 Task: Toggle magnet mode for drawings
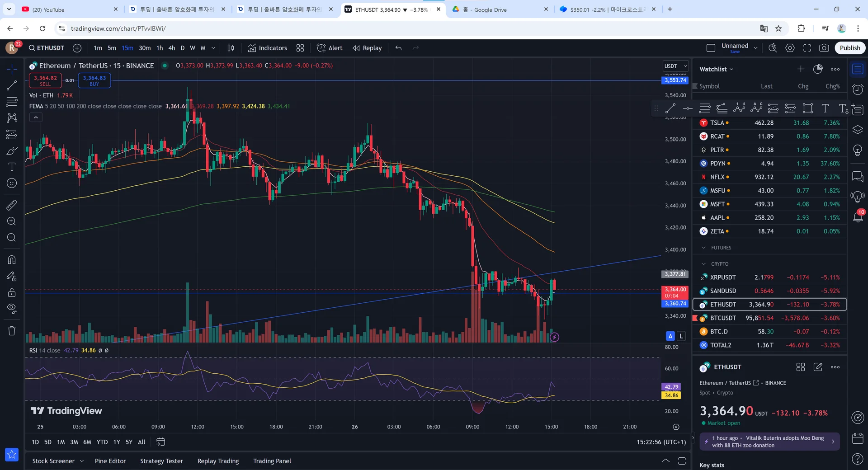point(12,260)
